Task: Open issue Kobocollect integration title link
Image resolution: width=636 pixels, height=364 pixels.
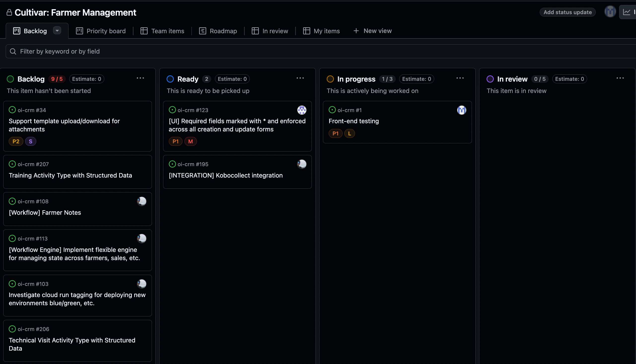Action: point(225,176)
